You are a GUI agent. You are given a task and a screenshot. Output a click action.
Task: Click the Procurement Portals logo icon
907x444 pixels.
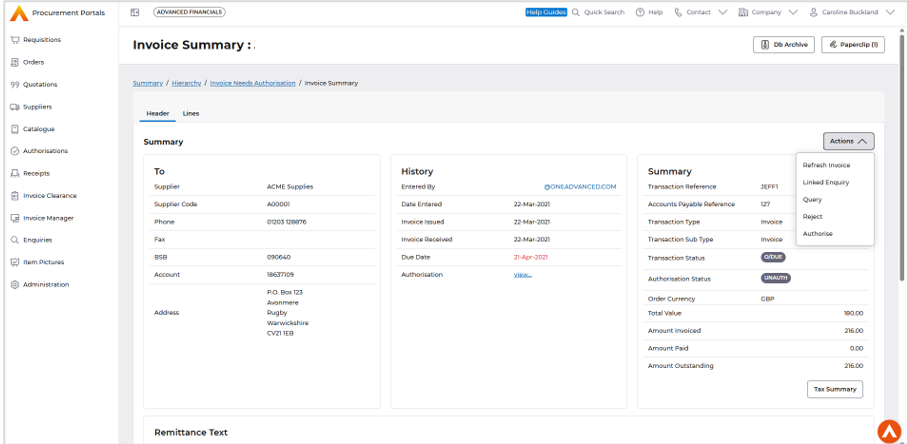click(x=20, y=13)
